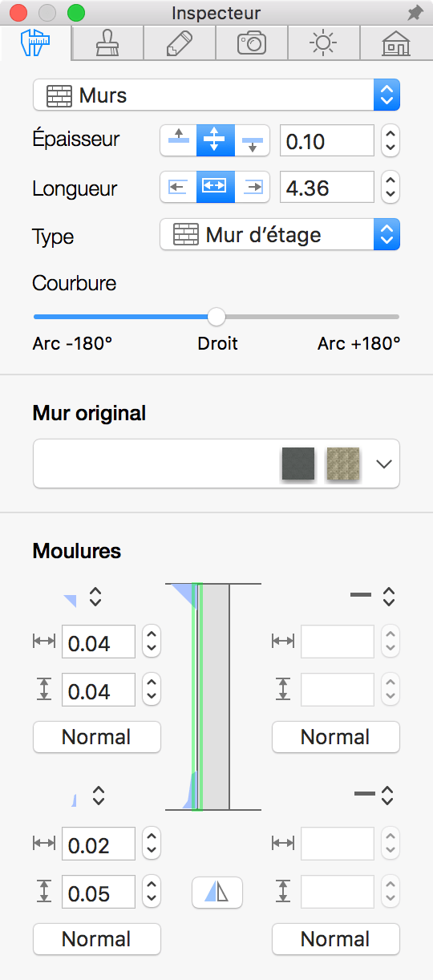This screenshot has height=980, width=433.
Task: Set length anchor to right arrow
Action: pyautogui.click(x=253, y=187)
